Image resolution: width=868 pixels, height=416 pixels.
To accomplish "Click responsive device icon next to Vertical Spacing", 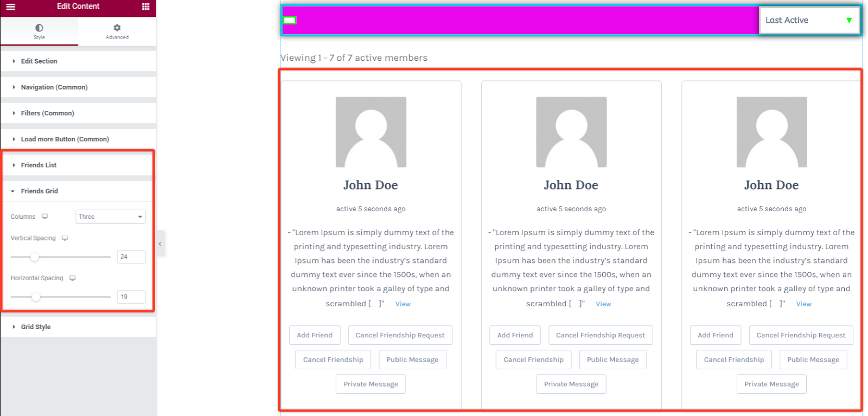I will click(x=65, y=238).
